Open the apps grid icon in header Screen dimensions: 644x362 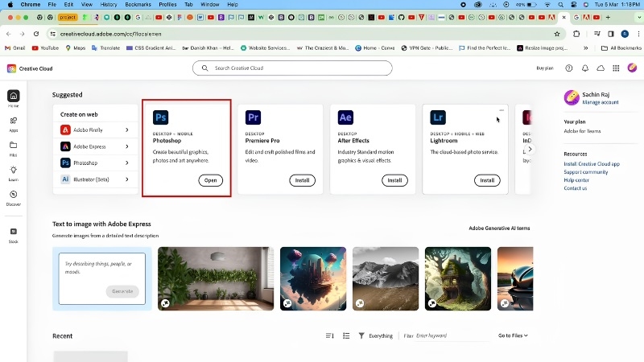point(616,68)
